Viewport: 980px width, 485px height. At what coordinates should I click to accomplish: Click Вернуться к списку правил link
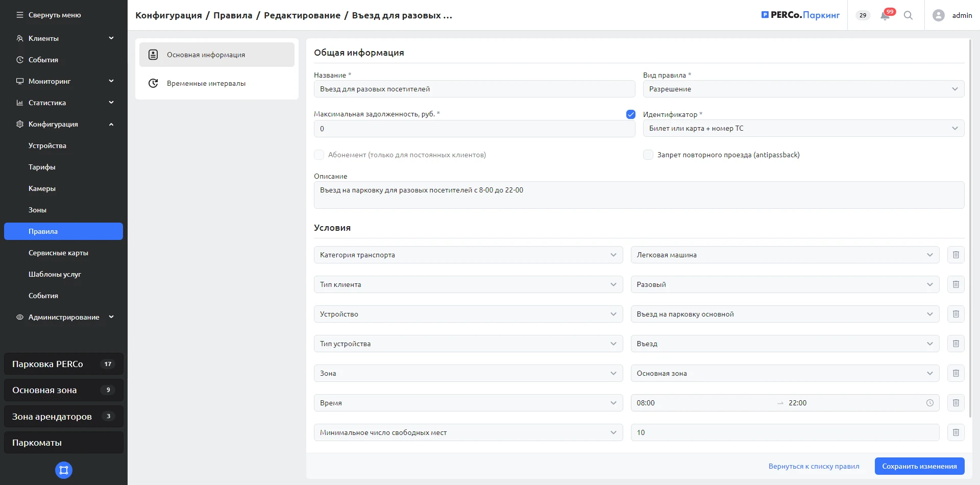(814, 466)
